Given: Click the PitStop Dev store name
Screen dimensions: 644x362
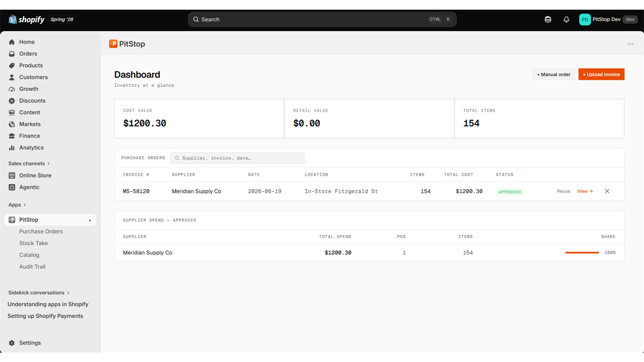Looking at the screenshot, I should point(607,19).
